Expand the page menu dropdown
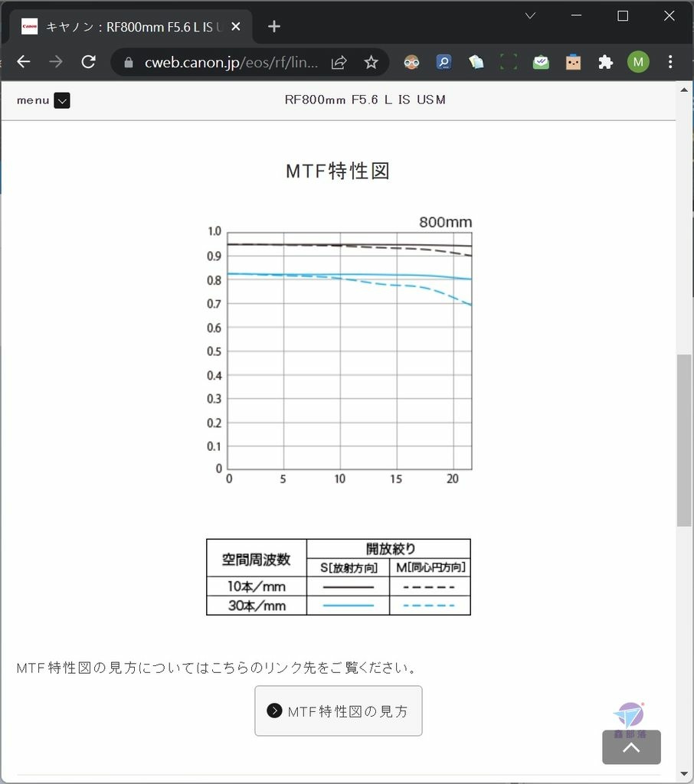The width and height of the screenshot is (694, 784). [62, 100]
